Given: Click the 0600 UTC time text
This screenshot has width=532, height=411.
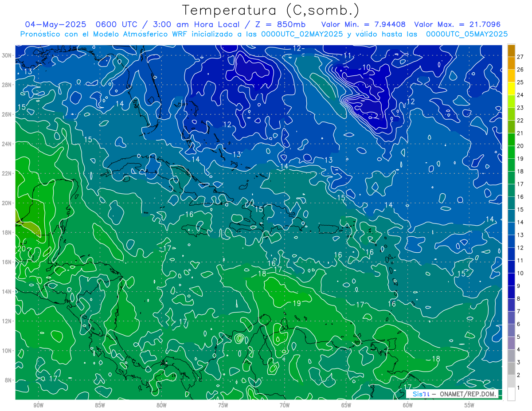Looking at the screenshot, I should point(116,24).
